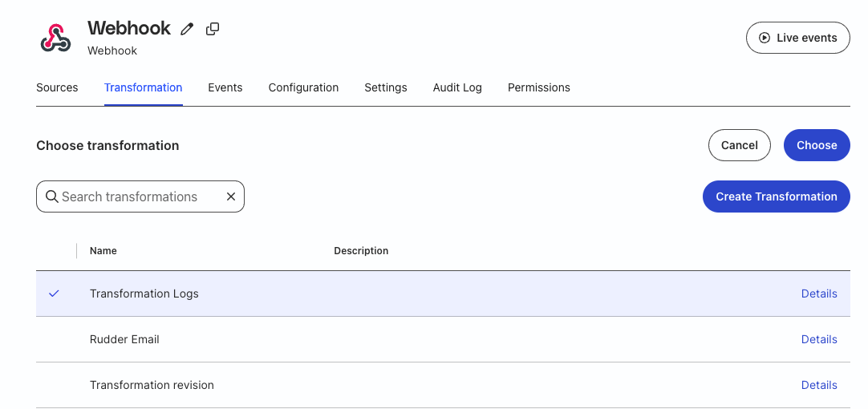Open the Settings tab
The width and height of the screenshot is (868, 409).
386,87
